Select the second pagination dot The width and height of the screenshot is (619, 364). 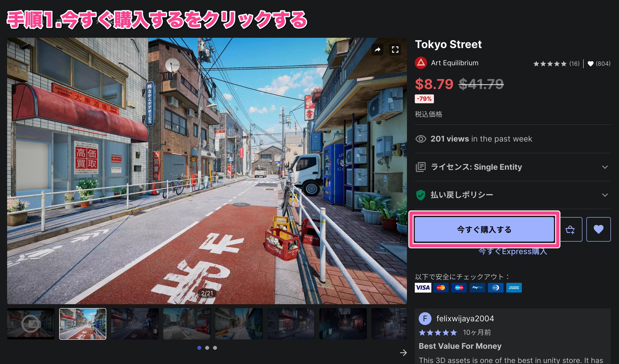[x=207, y=348]
